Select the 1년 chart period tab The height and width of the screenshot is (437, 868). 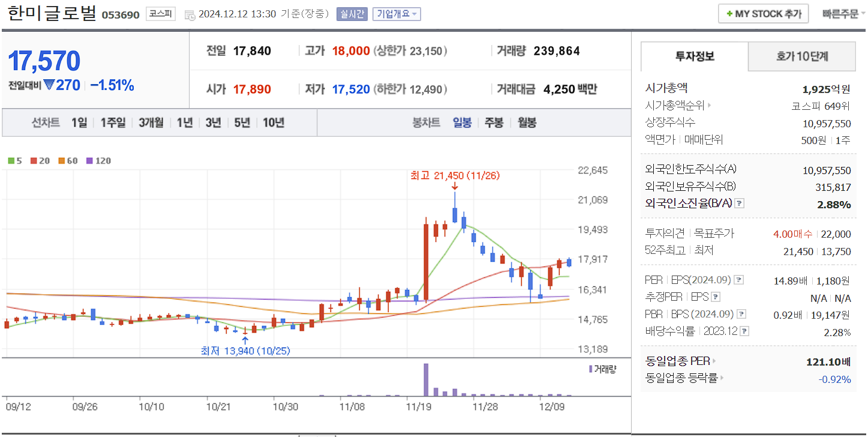click(184, 123)
